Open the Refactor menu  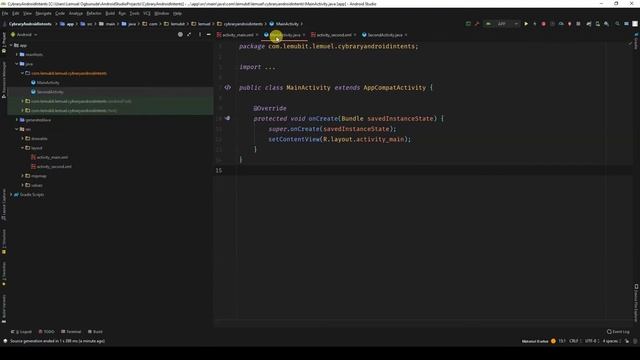[x=94, y=13]
